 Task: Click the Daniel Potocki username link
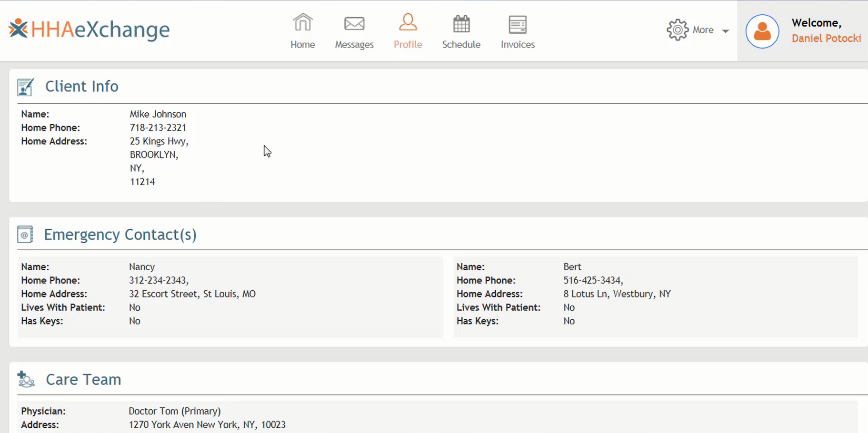[x=826, y=39]
